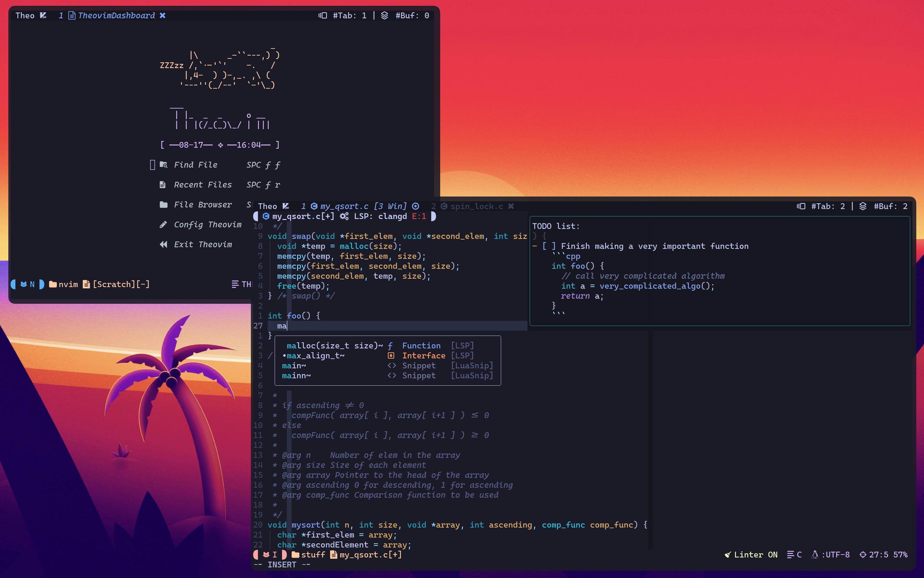Click the #Buf: 2 layers icon
The width and height of the screenshot is (924, 578).
coord(863,206)
